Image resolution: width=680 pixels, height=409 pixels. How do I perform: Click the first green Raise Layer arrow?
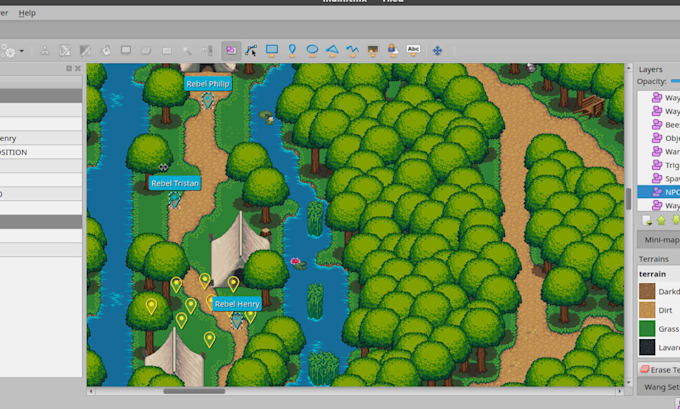(661, 220)
